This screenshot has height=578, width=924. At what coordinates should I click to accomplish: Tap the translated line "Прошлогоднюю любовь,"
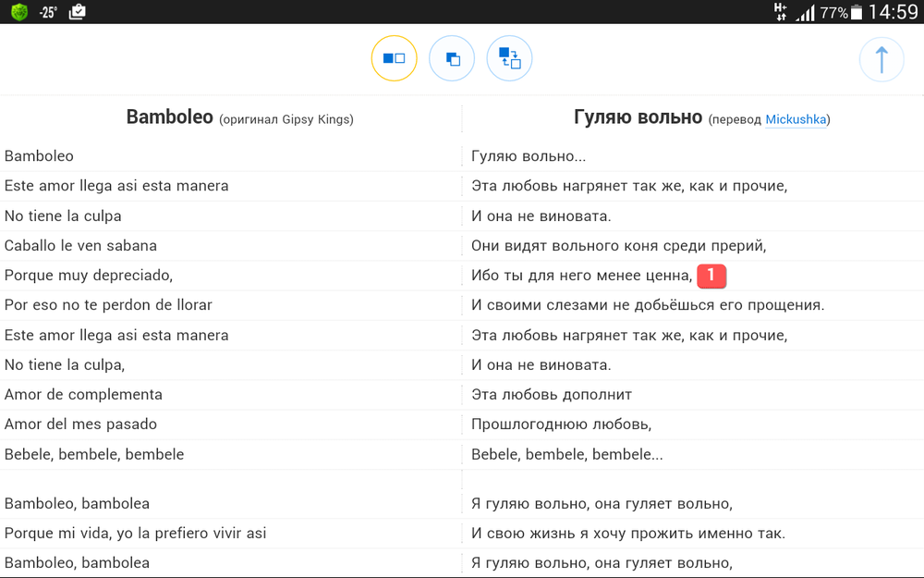pyautogui.click(x=561, y=424)
